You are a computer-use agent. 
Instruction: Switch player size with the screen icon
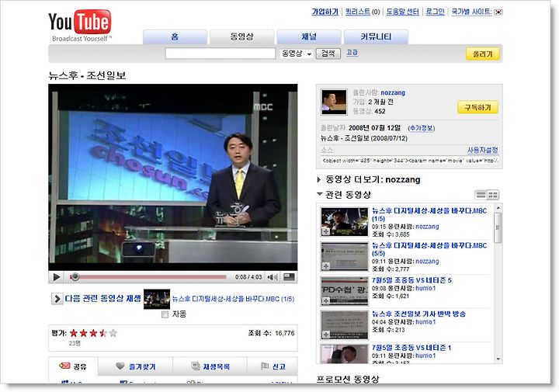point(289,277)
